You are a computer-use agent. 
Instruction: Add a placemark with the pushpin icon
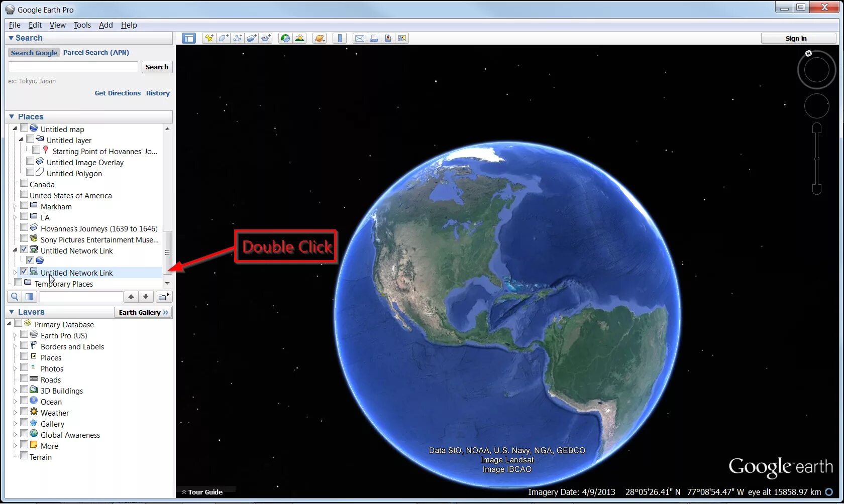point(208,38)
